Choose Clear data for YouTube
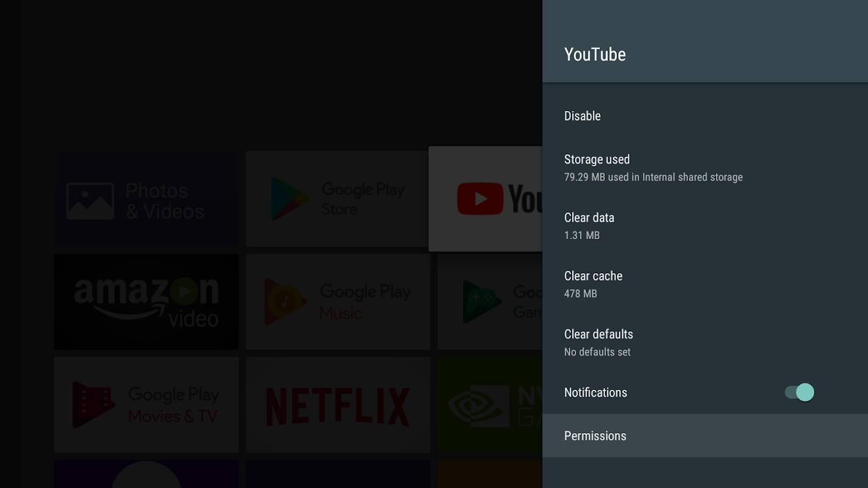 705,226
